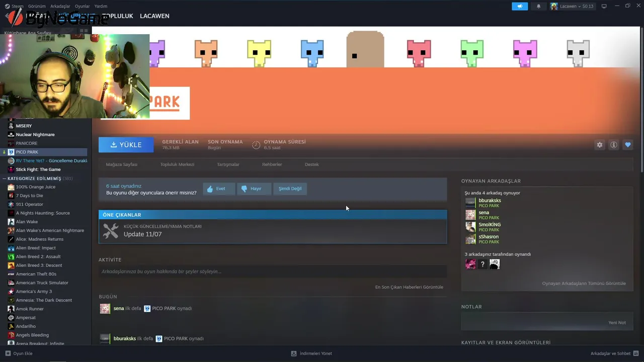Open game settings gear icon
Viewport: 644px width, 362px height.
coord(600,145)
